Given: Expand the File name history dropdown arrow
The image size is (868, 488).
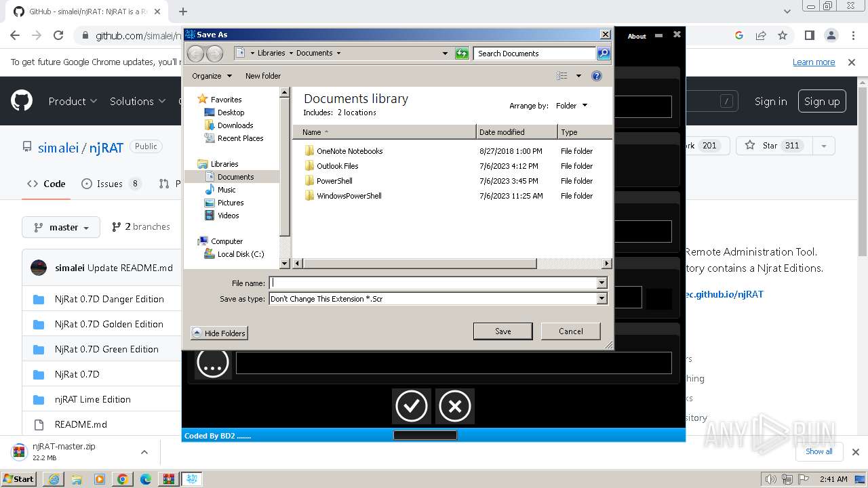Looking at the screenshot, I should [601, 283].
